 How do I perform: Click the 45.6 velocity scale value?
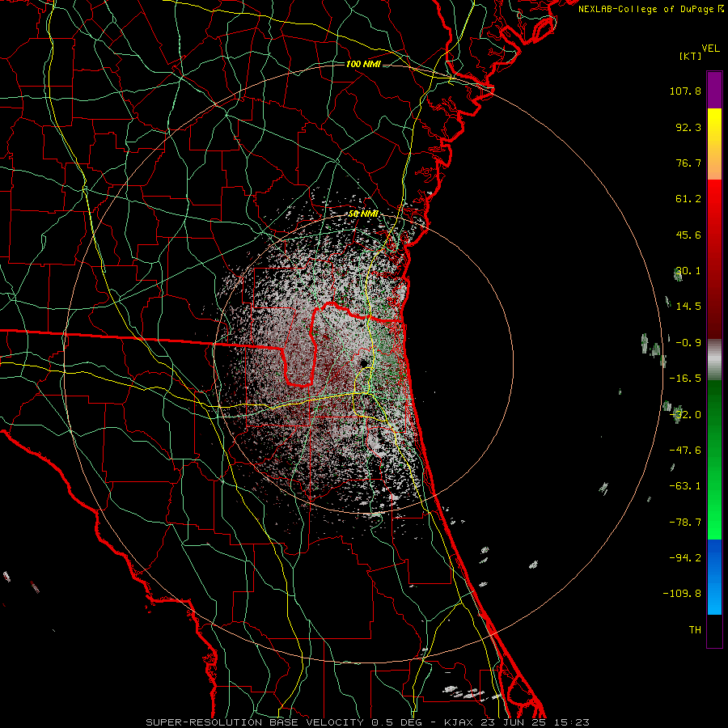tap(688, 235)
